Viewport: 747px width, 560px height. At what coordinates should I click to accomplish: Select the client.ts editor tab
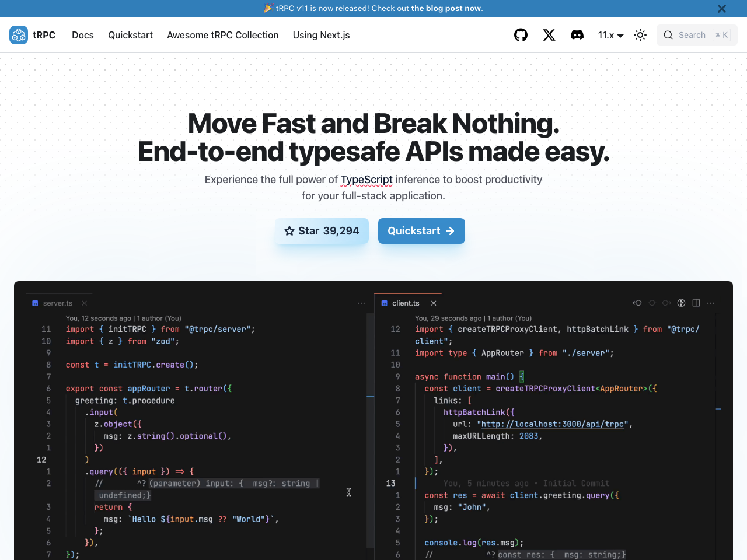click(406, 303)
